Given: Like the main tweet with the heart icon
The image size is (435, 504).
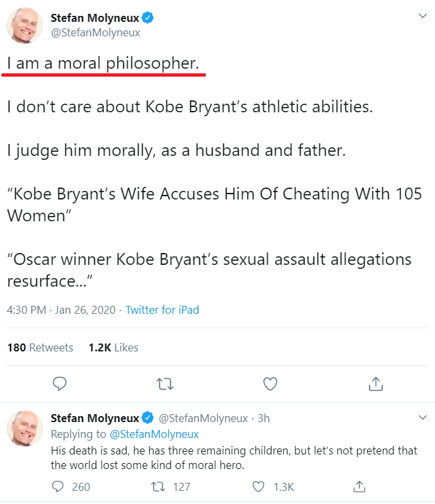Looking at the screenshot, I should point(270,383).
